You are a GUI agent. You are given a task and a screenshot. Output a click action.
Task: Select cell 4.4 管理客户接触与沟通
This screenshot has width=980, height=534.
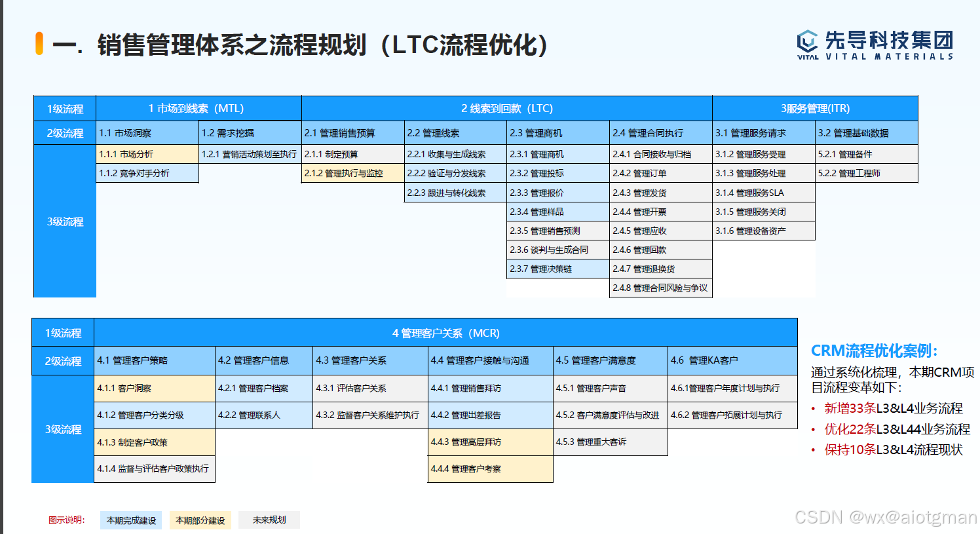click(x=491, y=360)
